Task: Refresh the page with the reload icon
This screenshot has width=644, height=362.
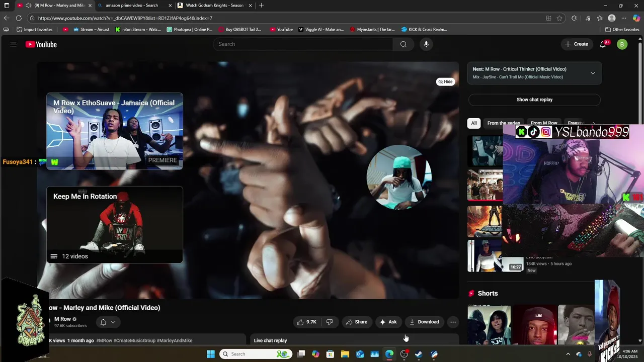Action: click(x=19, y=18)
